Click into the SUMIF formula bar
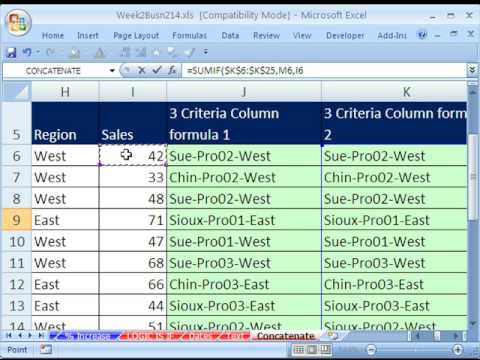Screen dimensions: 480x360 (324, 71)
